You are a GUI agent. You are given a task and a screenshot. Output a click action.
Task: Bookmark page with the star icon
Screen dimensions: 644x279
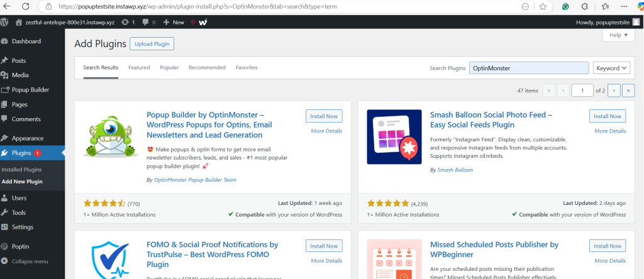click(x=543, y=6)
